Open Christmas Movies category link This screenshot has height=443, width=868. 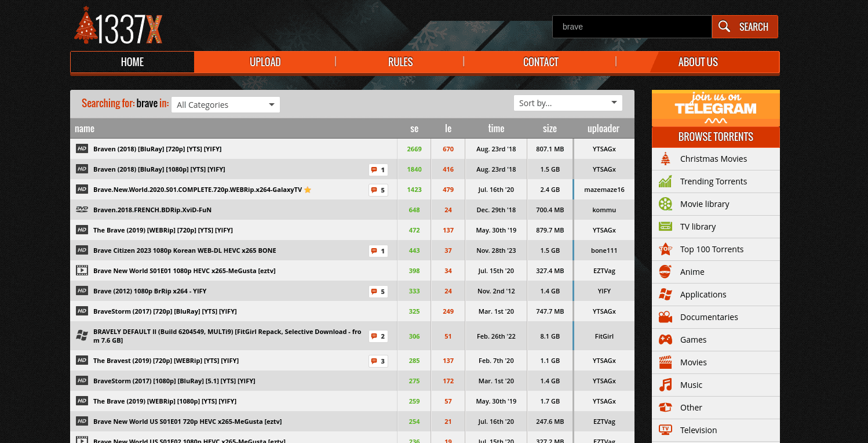(x=713, y=159)
